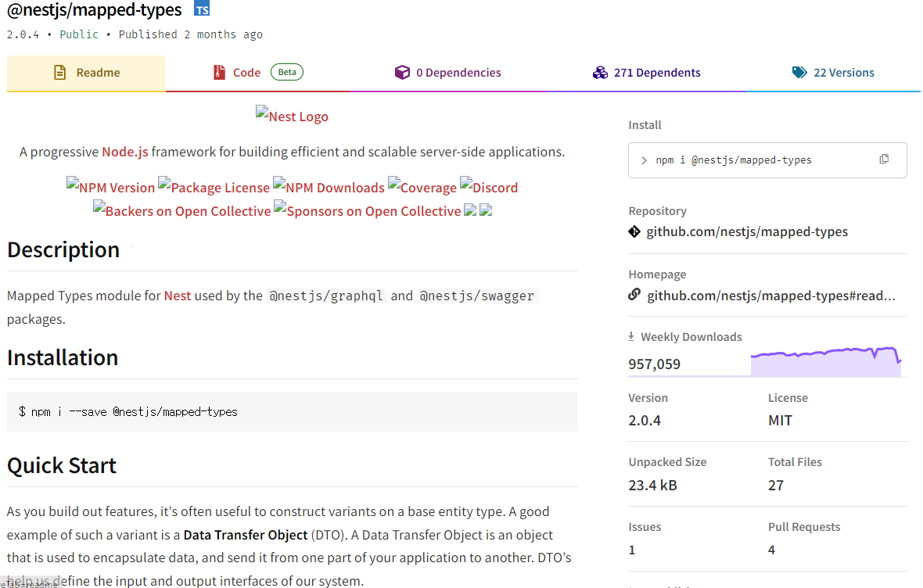Viewport: 923px width, 588px height.
Task: Click the Weekly Downloads arrow icon
Action: (631, 336)
